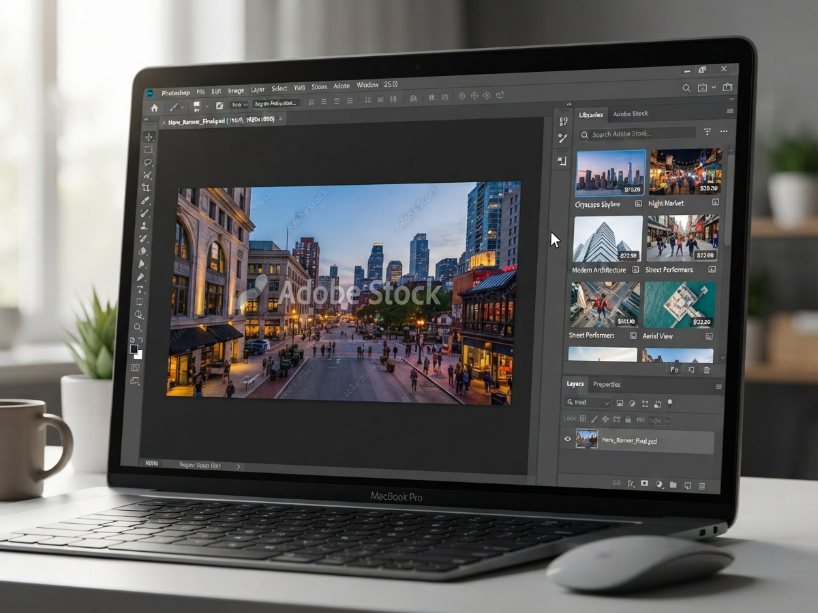Click the trash icon in Libraries panel footer
Viewport: 818px width, 613px height.
tap(707, 370)
